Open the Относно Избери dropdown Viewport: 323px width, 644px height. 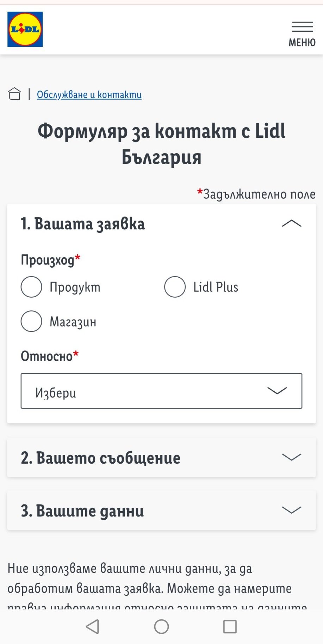coord(161,391)
